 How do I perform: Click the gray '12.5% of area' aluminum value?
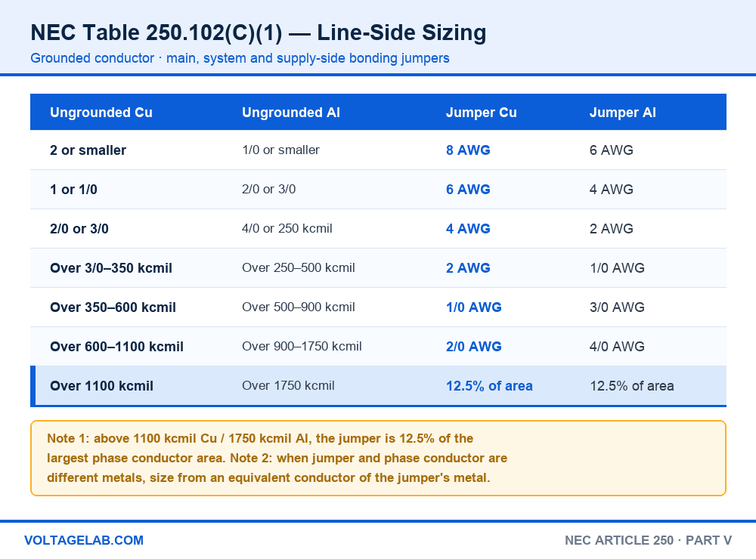(632, 386)
